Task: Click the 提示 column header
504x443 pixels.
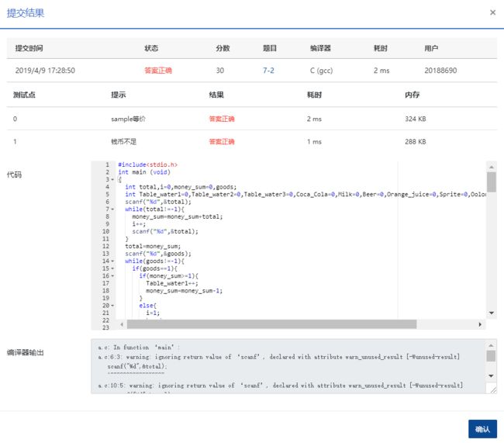Action: click(x=119, y=95)
